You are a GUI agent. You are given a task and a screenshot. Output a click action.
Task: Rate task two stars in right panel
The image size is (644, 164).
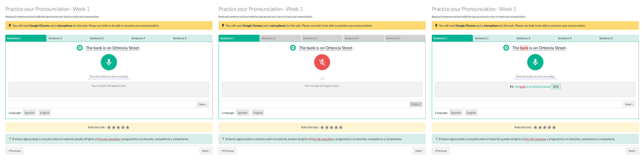(540, 127)
